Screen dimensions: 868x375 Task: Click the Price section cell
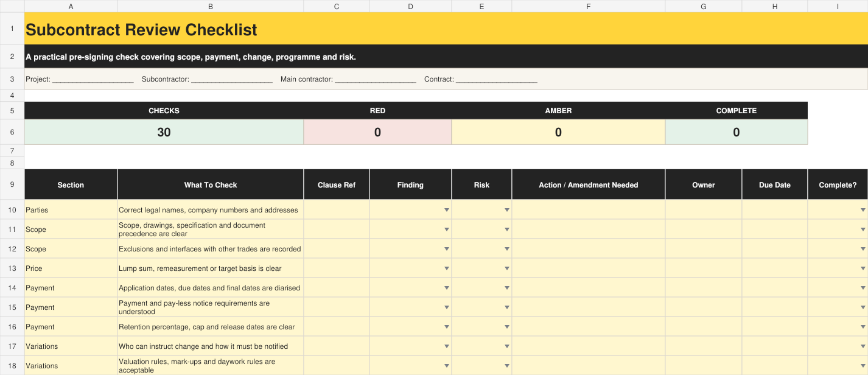(71, 268)
